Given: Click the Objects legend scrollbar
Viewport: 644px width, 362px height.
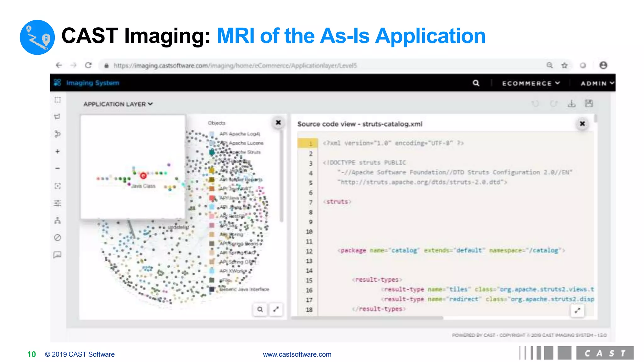Looking at the screenshot, I should (x=281, y=176).
